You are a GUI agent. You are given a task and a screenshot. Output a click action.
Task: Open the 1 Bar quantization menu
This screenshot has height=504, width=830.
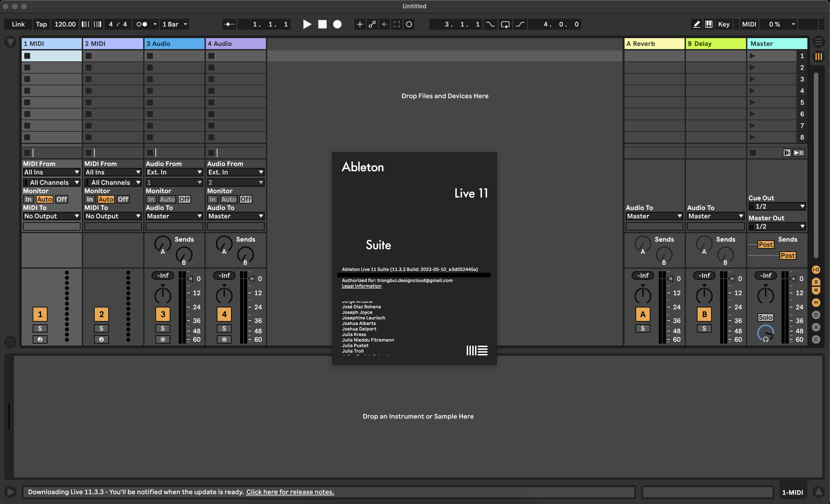tap(174, 24)
